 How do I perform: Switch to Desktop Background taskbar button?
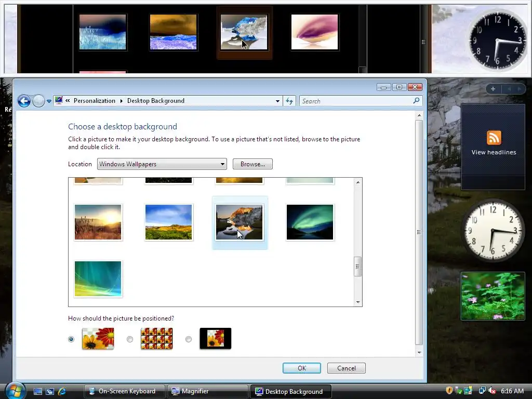(x=290, y=391)
